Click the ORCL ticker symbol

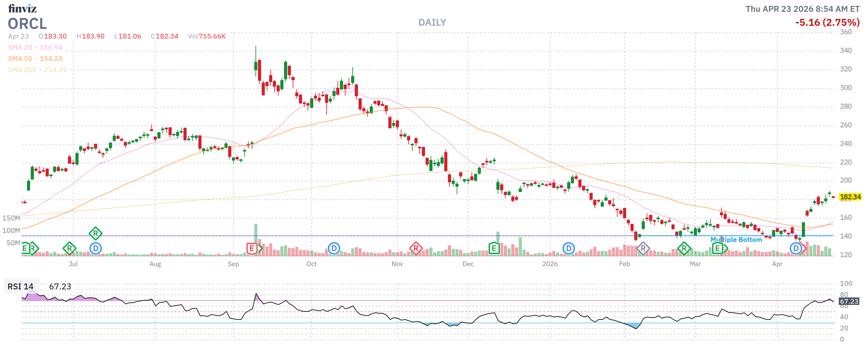[27, 24]
